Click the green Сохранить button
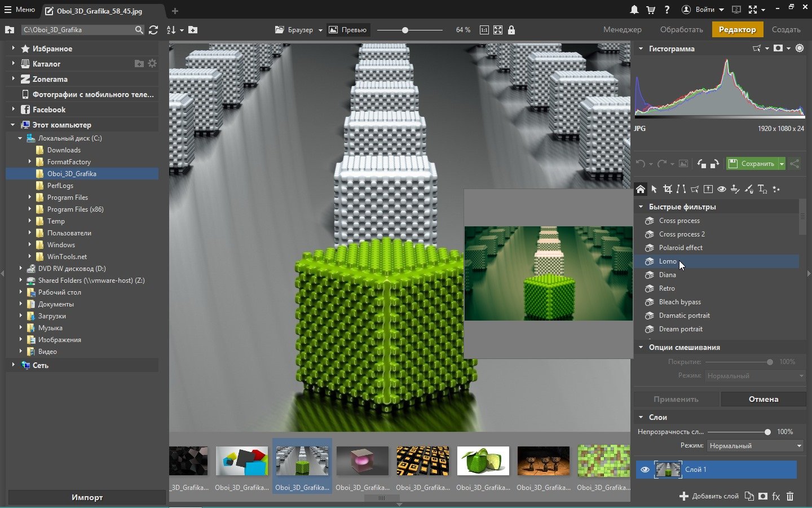812x508 pixels. tap(752, 164)
